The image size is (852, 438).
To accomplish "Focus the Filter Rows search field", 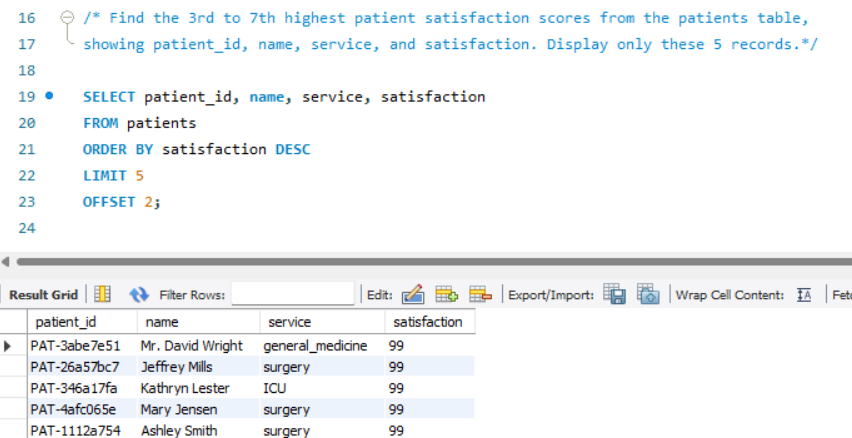I will (x=293, y=294).
